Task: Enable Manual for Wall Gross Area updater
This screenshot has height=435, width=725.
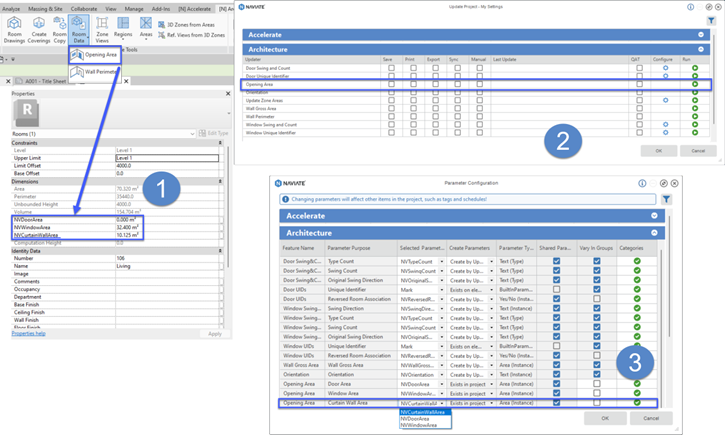Action: [479, 108]
